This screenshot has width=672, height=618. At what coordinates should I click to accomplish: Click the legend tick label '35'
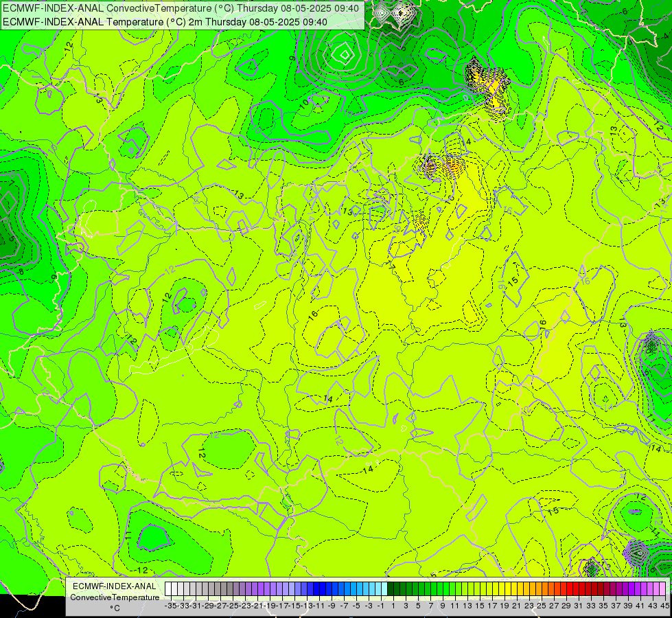(603, 606)
